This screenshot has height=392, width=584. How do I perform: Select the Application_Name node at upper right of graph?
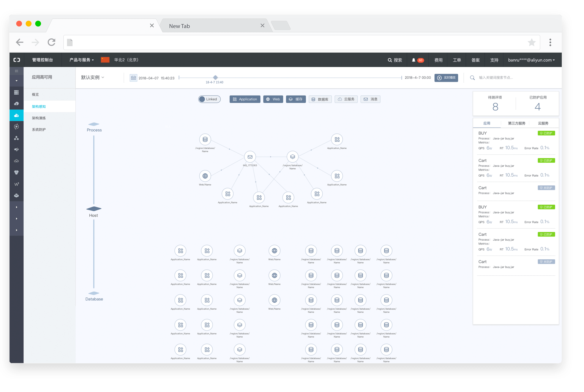pyautogui.click(x=337, y=140)
